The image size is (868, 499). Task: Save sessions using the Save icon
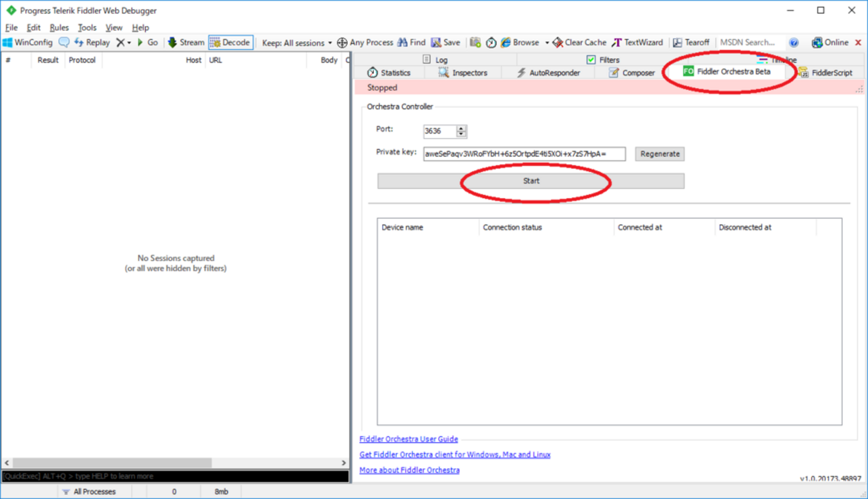click(x=445, y=42)
